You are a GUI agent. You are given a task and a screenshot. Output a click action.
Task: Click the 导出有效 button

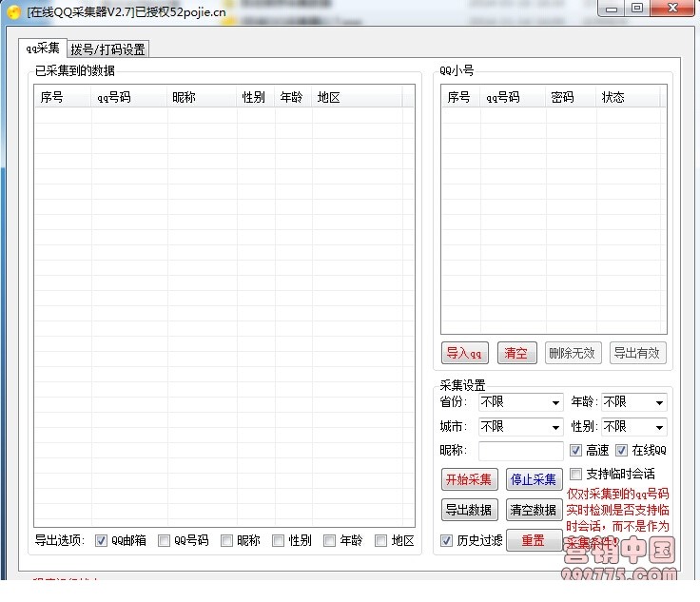coord(638,353)
